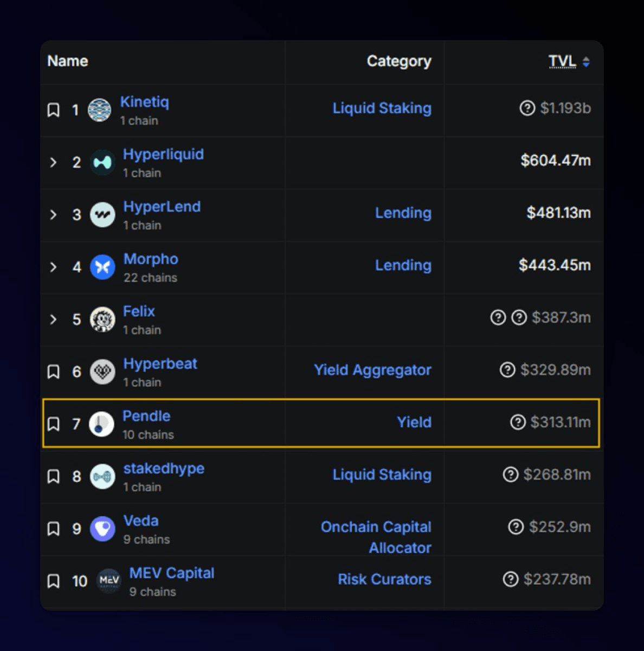Open the stakedhype protocol link

164,468
